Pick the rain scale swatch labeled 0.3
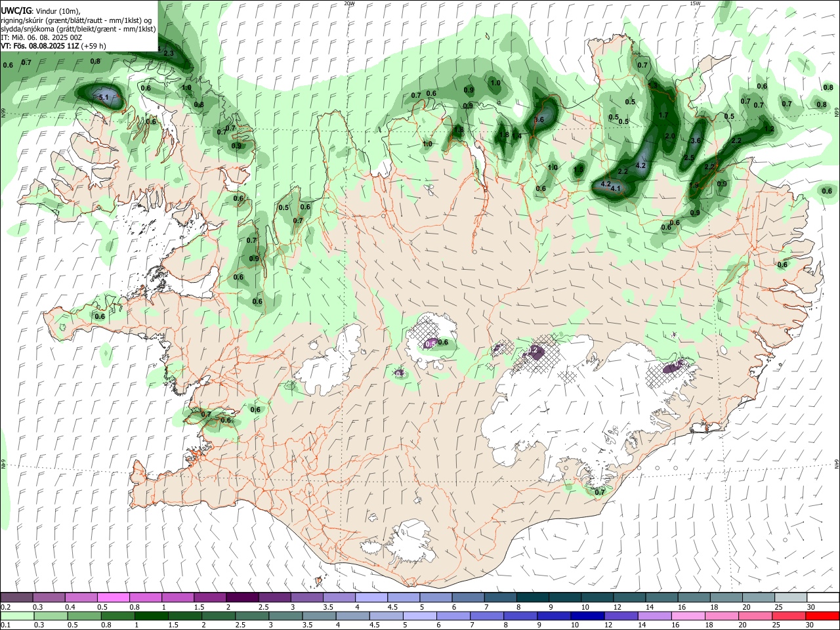The height and width of the screenshot is (630, 840). coord(51,616)
